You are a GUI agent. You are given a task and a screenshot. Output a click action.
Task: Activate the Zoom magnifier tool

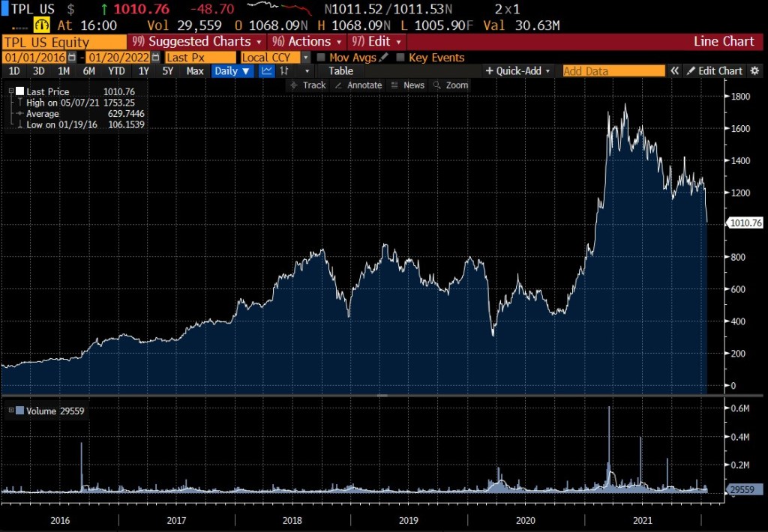pos(451,85)
